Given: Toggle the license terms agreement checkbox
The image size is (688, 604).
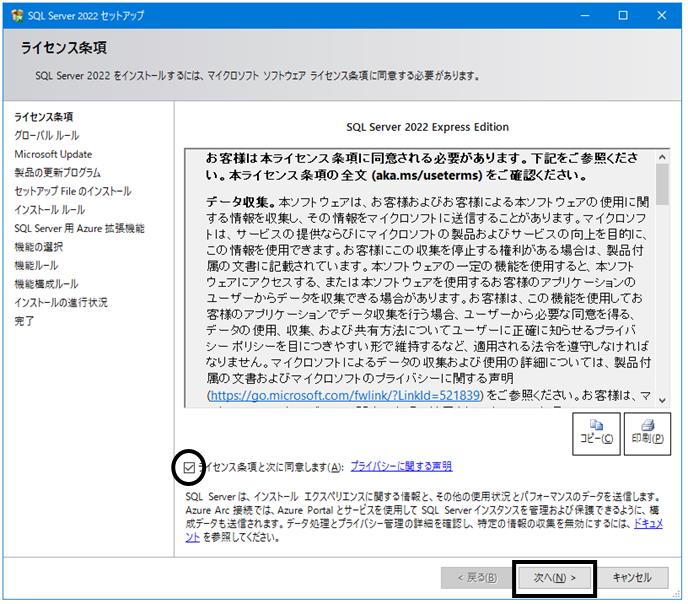Looking at the screenshot, I should [x=189, y=468].
